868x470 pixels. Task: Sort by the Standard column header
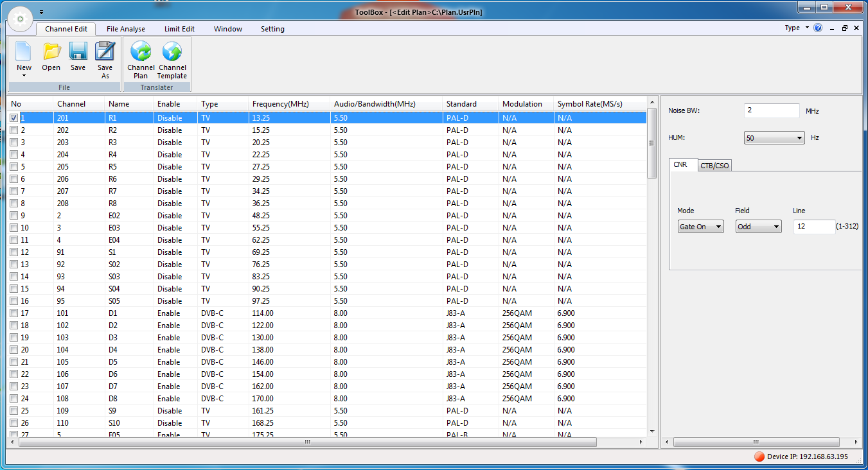pyautogui.click(x=470, y=104)
